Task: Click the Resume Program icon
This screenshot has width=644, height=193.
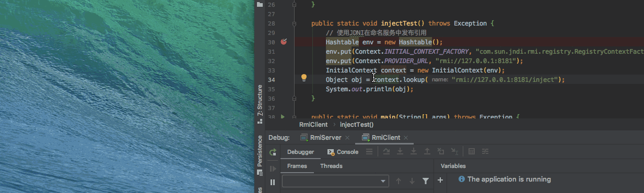Action: (x=273, y=168)
